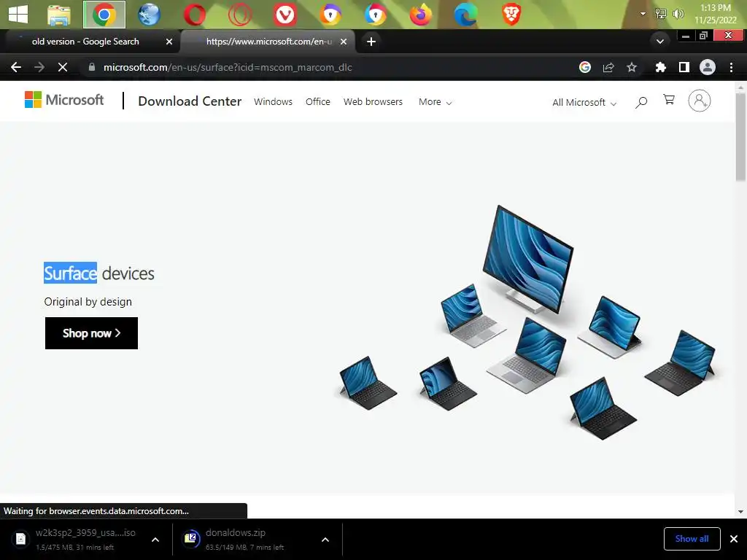Open the tab search dropdown

click(659, 42)
